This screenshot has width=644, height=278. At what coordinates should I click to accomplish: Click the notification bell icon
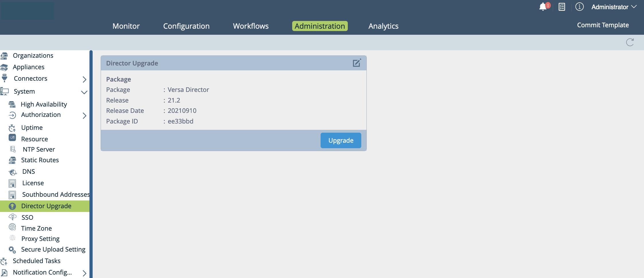543,7
